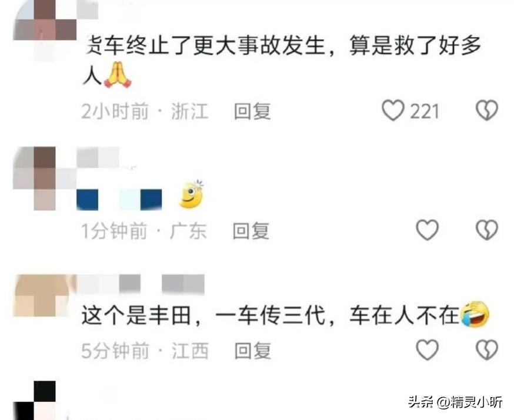Dislike the Jiangxi comment about Toyota
The image size is (514, 420).
[x=487, y=350]
